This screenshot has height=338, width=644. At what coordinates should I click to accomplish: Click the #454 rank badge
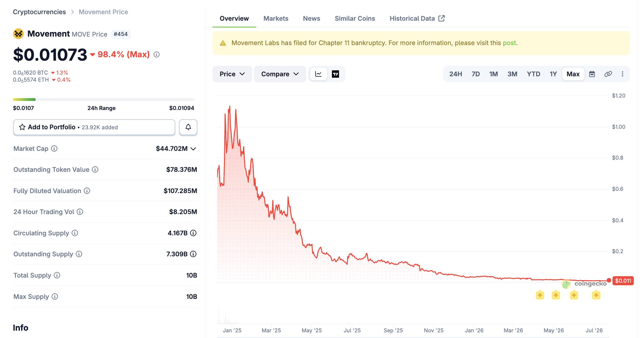coord(121,34)
